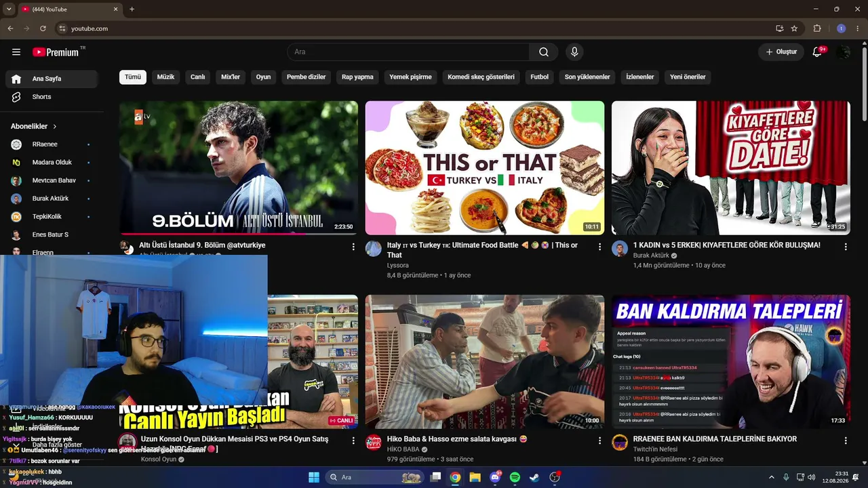Open Spotify from the taskbar
The width and height of the screenshot is (868, 488).
click(515, 477)
